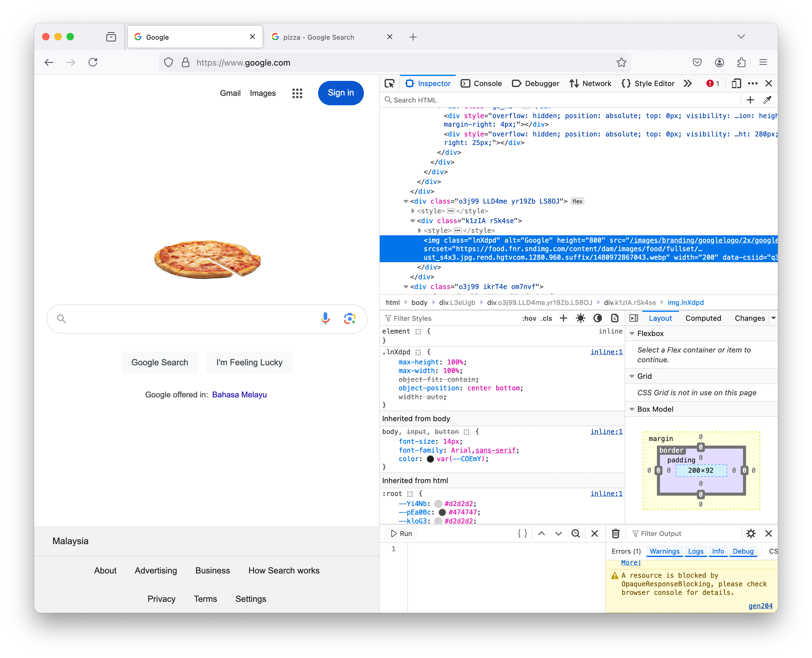
Task: Search by voice microphone icon
Action: pos(325,319)
